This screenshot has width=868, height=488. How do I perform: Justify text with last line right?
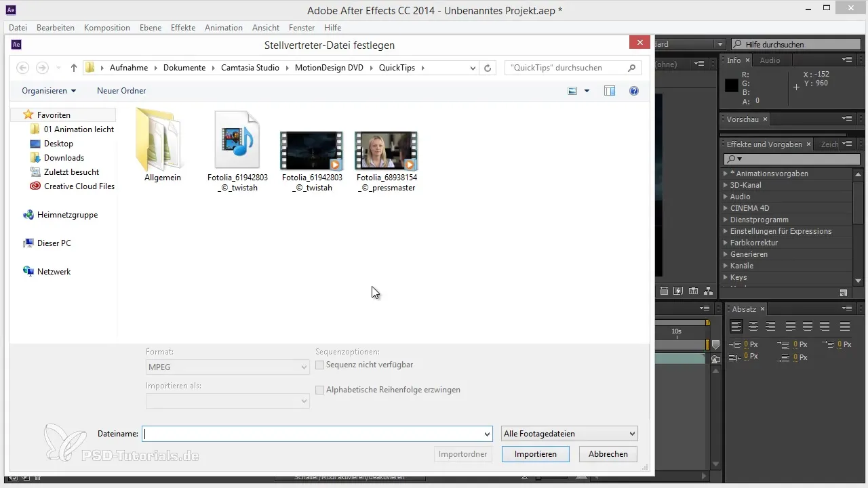[x=825, y=327]
